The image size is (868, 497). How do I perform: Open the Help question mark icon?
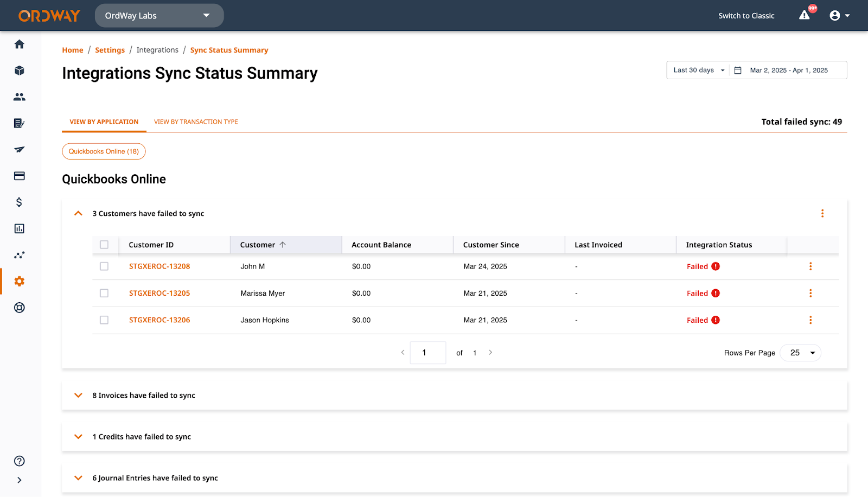20,461
